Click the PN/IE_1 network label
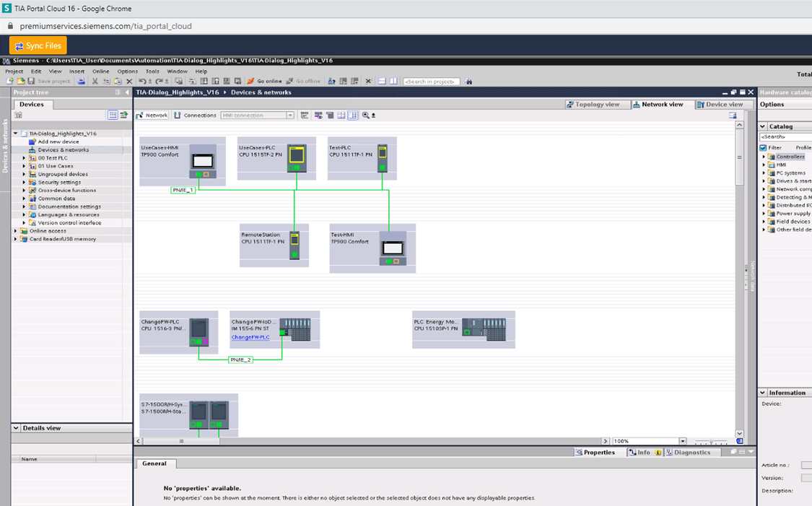Image resolution: width=812 pixels, height=506 pixels. coord(183,190)
